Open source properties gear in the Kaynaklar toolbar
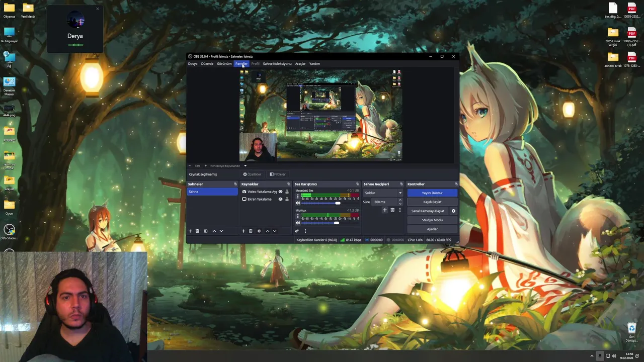The height and width of the screenshot is (362, 644). pos(259,231)
